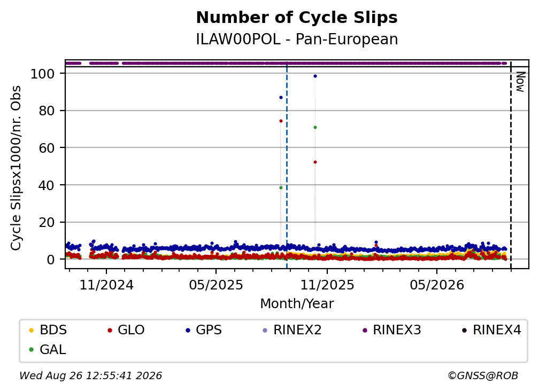Click the ©GNSS@ROB credit text

(483, 375)
